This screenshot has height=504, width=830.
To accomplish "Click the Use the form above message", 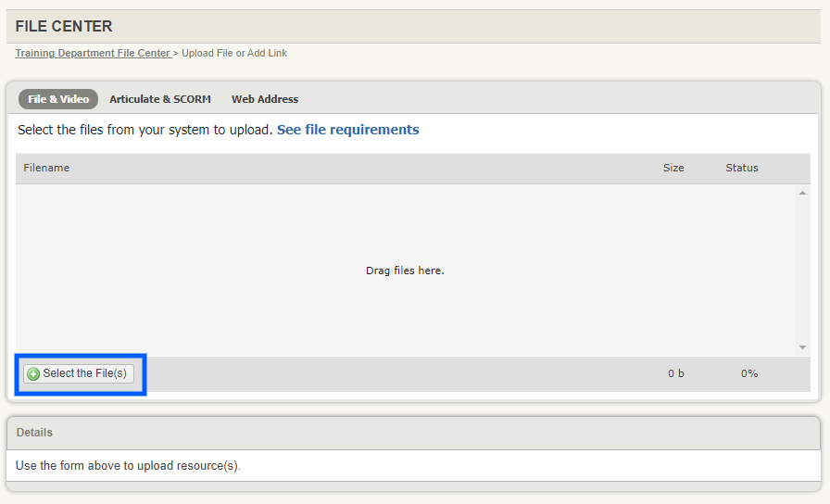I will click(128, 465).
